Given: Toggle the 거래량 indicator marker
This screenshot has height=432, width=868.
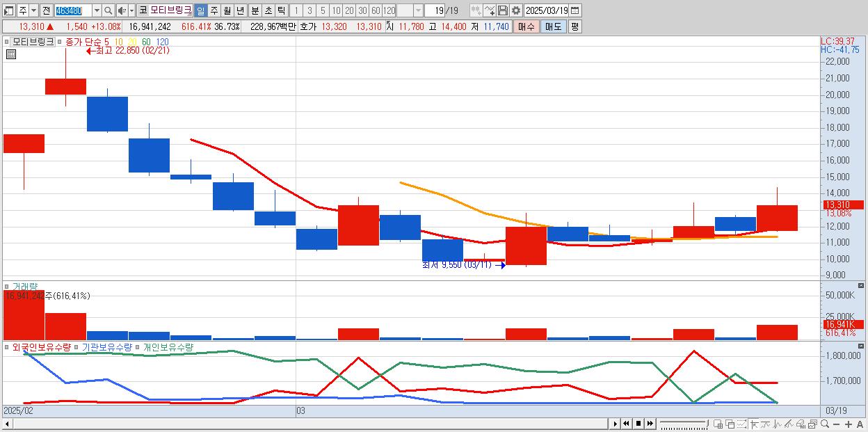Looking at the screenshot, I should (x=8, y=286).
